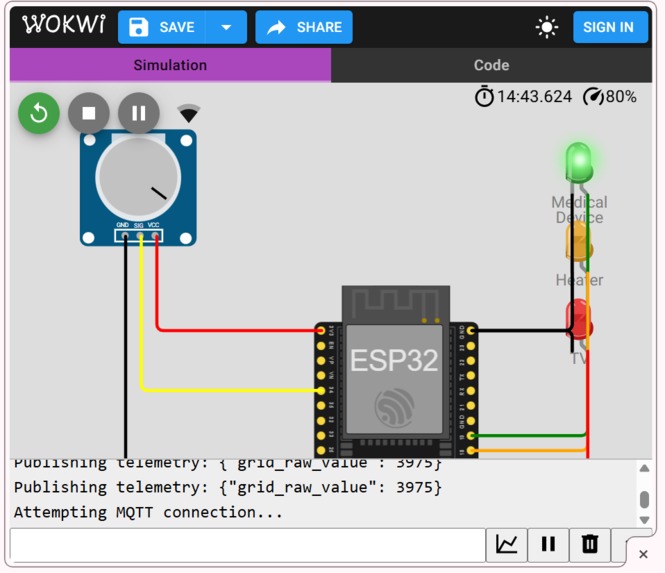Share the project with SHARE button
665x573 pixels.
(304, 27)
